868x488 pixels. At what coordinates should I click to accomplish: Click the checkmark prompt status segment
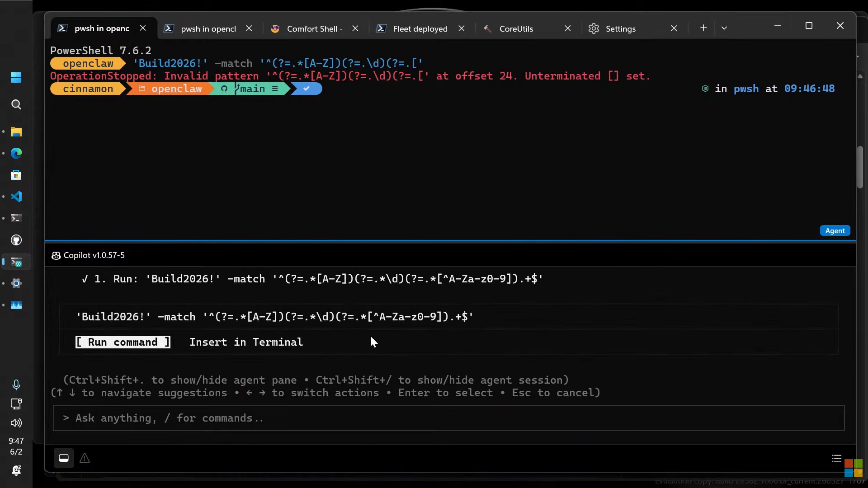[307, 89]
